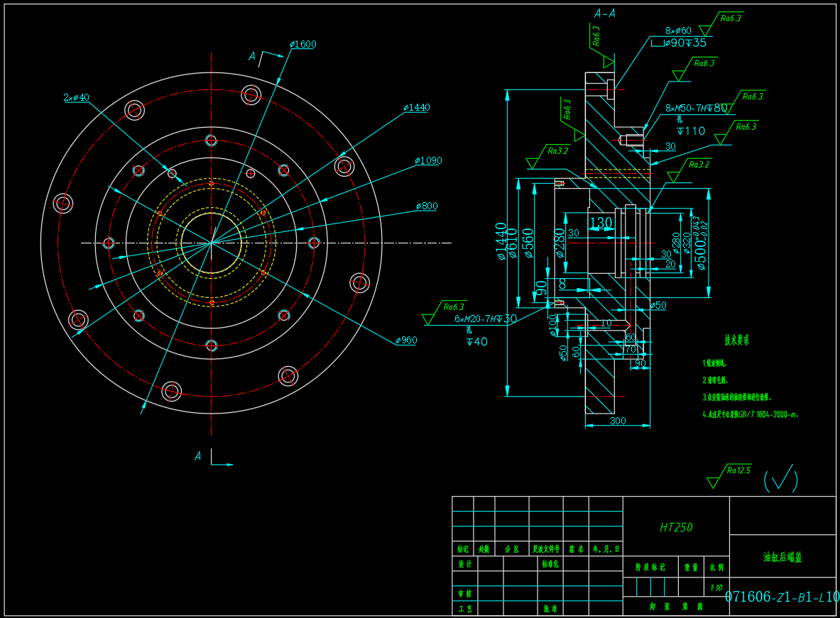Select the ø1090 dimension text
Screen dimensions: 840x618
428,160
